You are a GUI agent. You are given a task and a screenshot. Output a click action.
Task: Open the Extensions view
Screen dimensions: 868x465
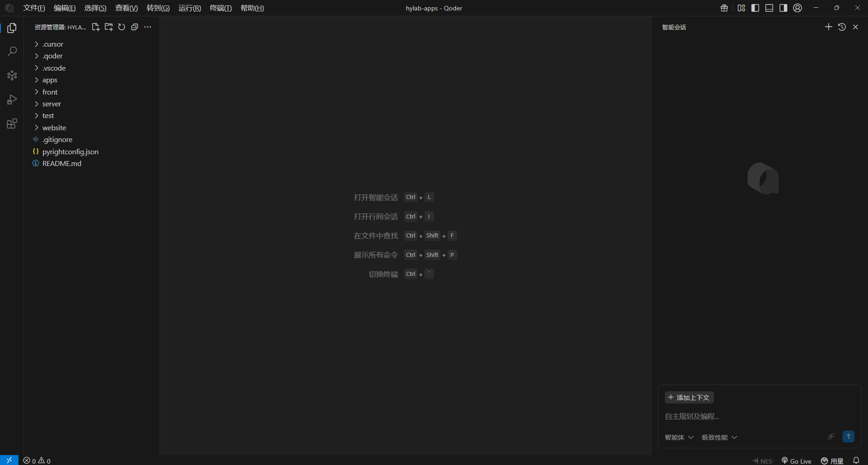tap(12, 123)
